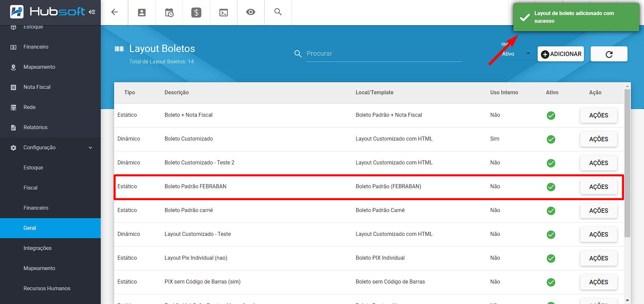644x304 pixels.
Task: Select Geral under Configuração
Action: pyautogui.click(x=50, y=228)
